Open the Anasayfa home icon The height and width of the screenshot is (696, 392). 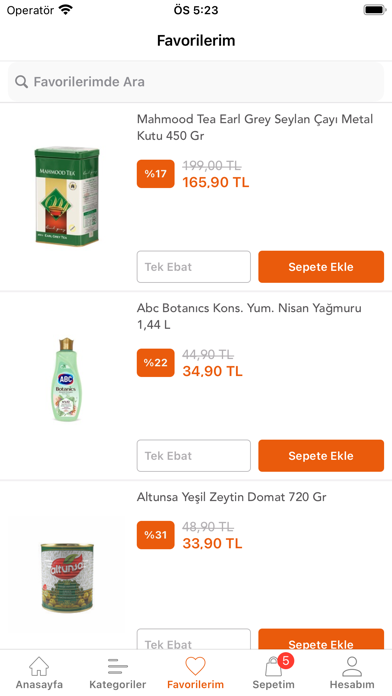[39, 667]
